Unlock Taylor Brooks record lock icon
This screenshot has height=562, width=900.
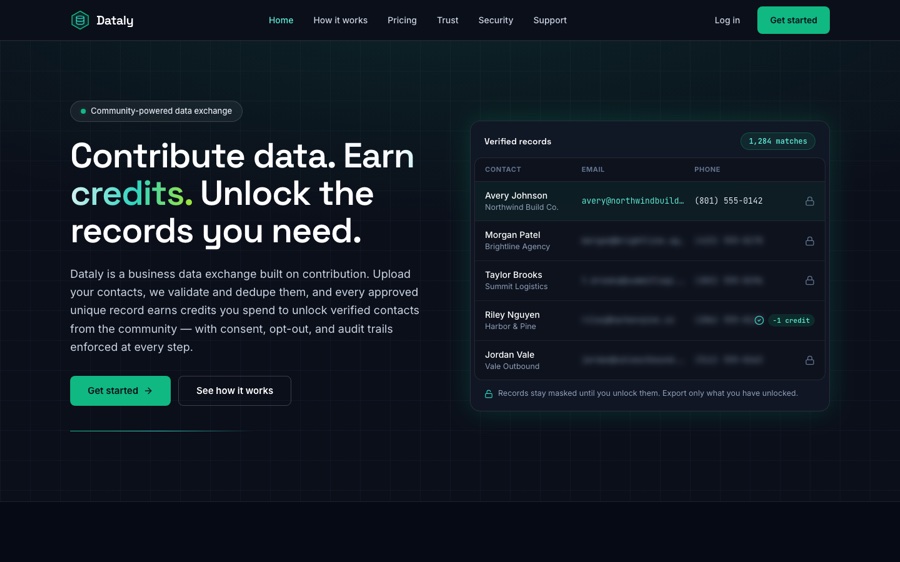(x=809, y=281)
